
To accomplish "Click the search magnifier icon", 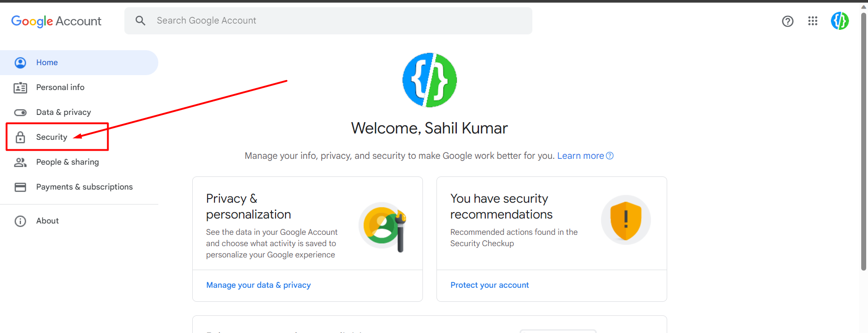I will [x=140, y=20].
